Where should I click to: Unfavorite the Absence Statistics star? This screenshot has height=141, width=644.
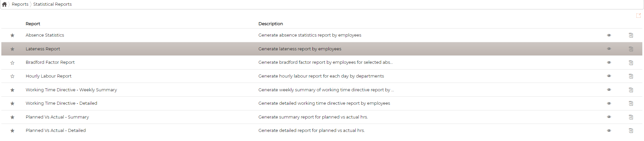pos(12,35)
